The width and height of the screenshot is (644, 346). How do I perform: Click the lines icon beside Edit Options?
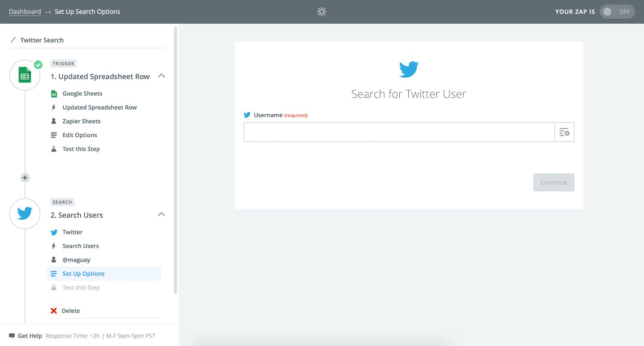pos(54,135)
